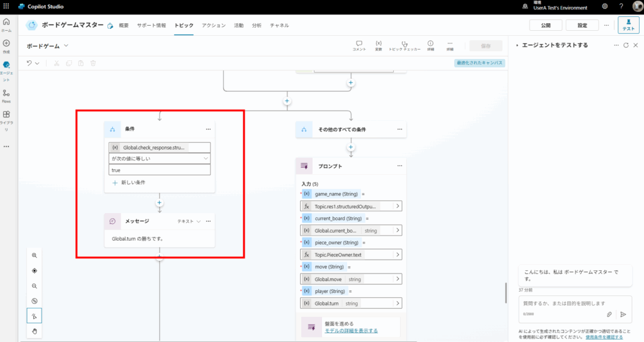644x342 pixels.
Task: Open the 変数 variables panel
Action: point(379,45)
